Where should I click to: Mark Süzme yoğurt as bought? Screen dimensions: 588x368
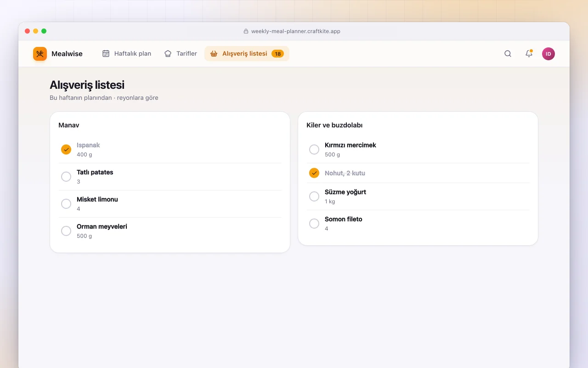click(x=314, y=196)
